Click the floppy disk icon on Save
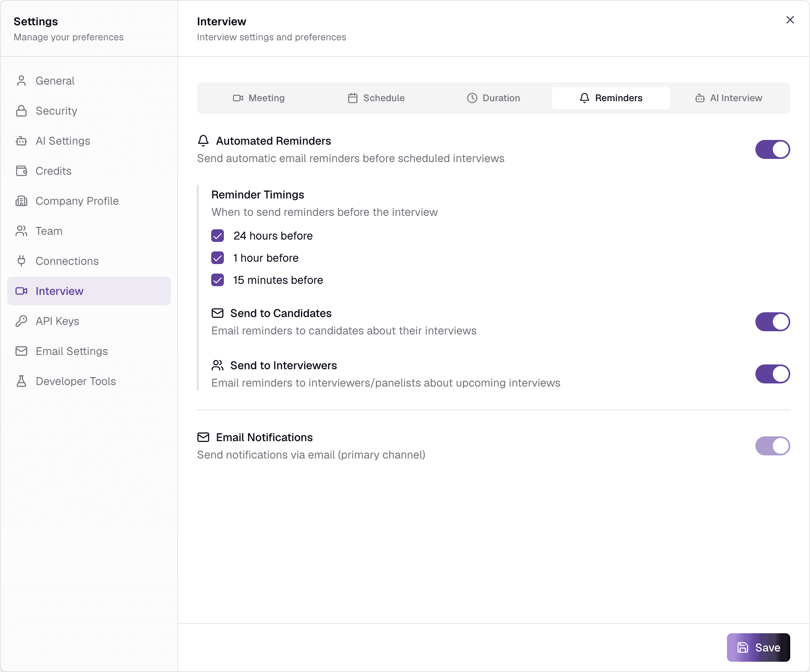This screenshot has width=810, height=672. coord(742,647)
